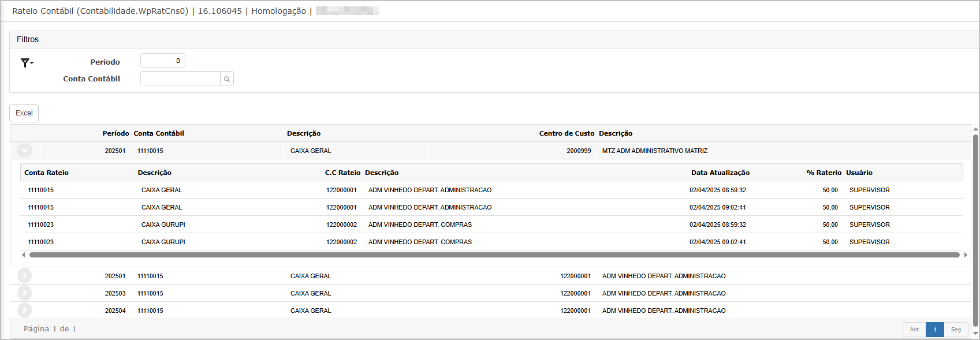Collapse the expanded 202501 2000999 row
Screen dimensions: 980x340
tap(24, 151)
